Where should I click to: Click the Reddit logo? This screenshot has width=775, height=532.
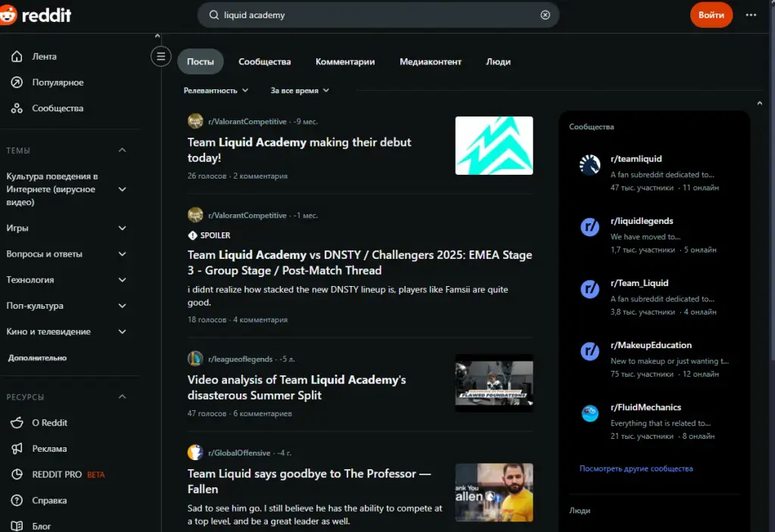[x=35, y=15]
